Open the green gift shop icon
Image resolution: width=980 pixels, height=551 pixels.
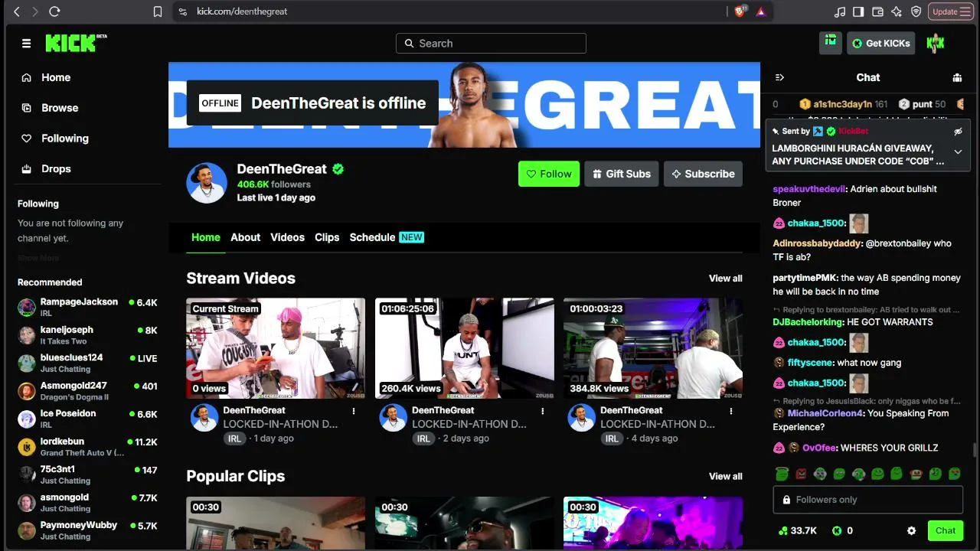[830, 43]
